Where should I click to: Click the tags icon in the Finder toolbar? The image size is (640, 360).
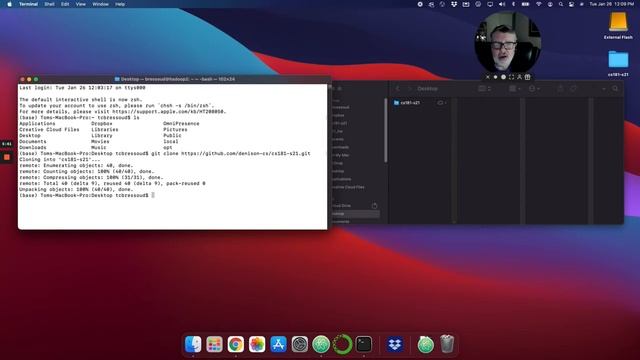[573, 89]
